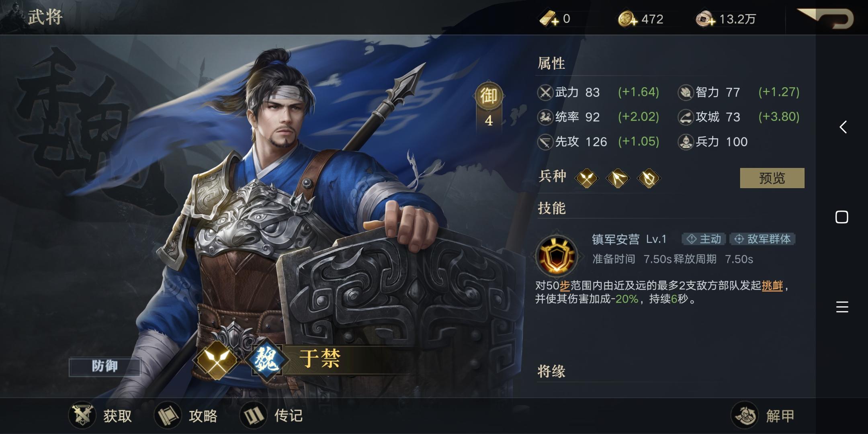Image resolution: width=868 pixels, height=434 pixels.
Task: Tap the Android back chevron
Action: [843, 127]
